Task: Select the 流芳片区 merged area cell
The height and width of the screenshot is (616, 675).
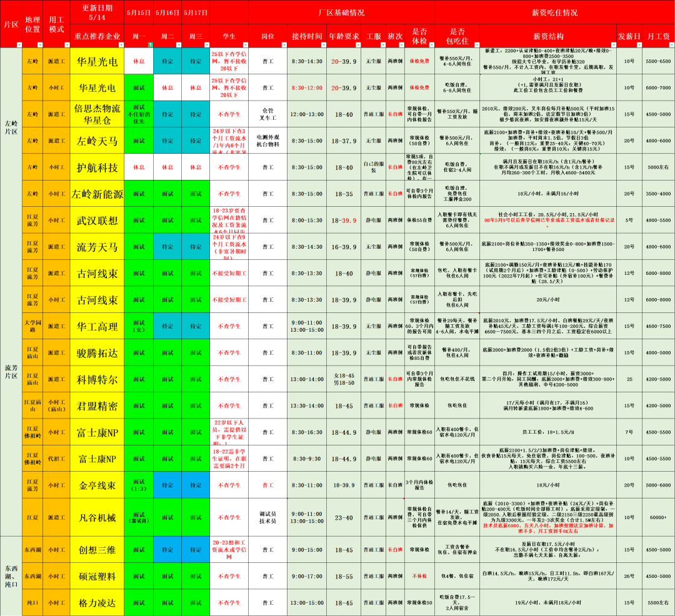Action: 11,371
